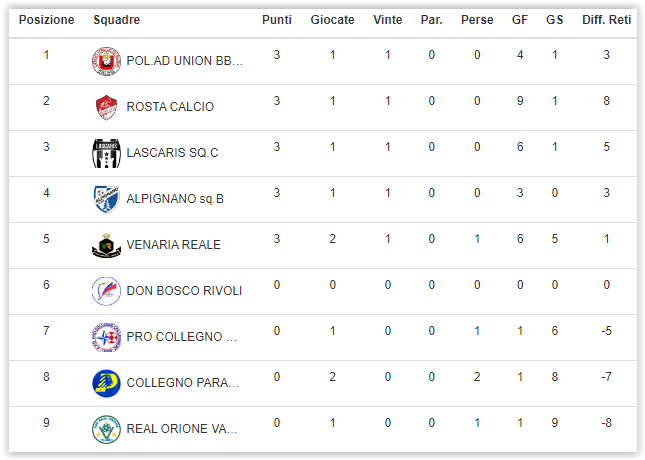Click the POL.AD UNION BB team crest
The image size is (645, 460).
[107, 61]
